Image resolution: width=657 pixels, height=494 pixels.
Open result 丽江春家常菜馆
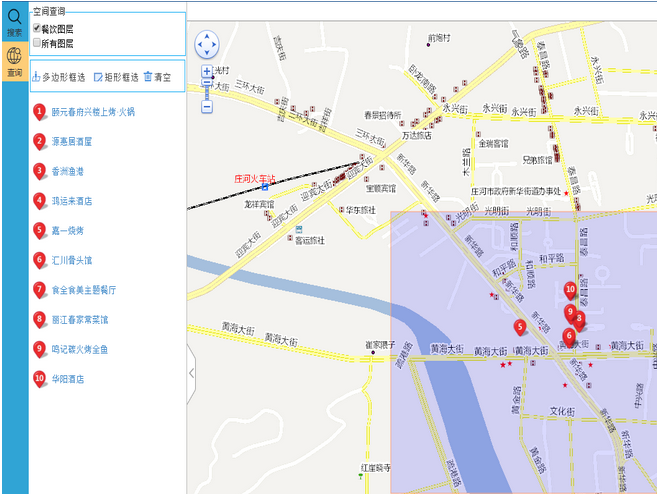[80, 320]
